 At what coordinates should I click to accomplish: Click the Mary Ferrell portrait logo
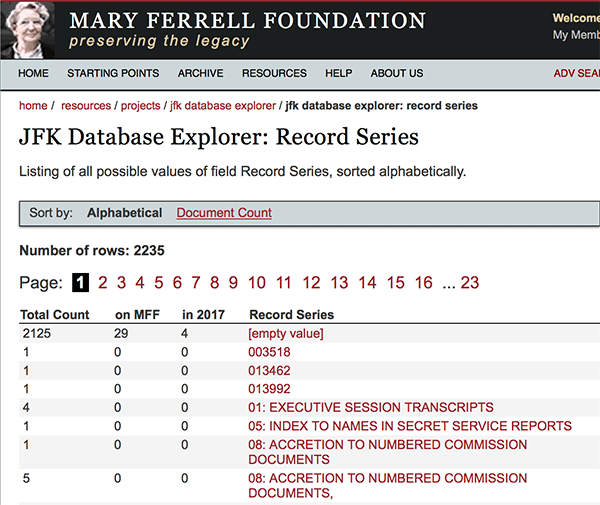(29, 29)
